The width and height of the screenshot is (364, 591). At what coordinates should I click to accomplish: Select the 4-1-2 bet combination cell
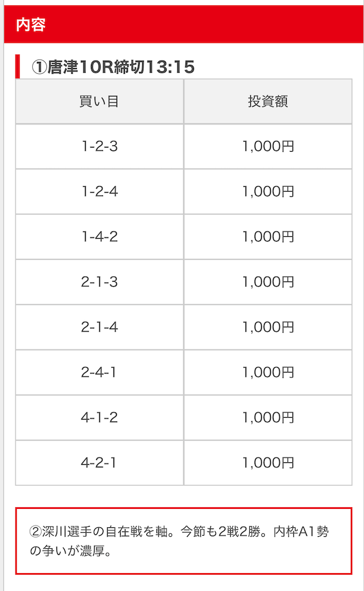coord(99,418)
